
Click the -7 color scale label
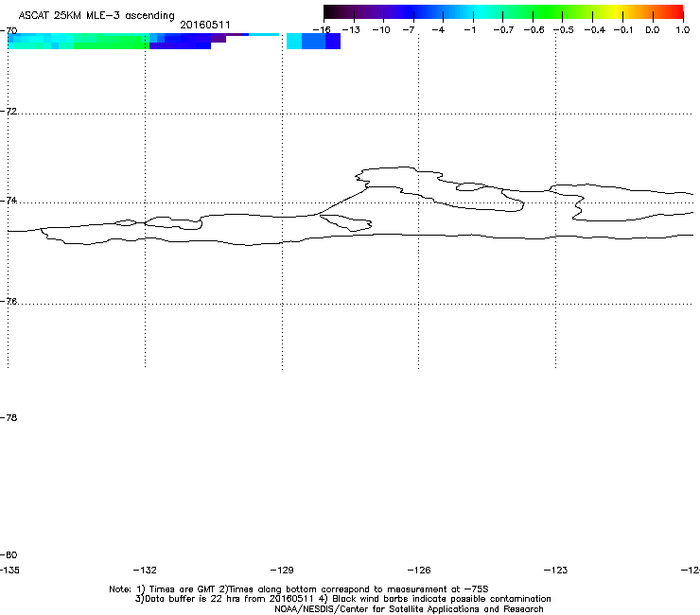click(x=409, y=30)
